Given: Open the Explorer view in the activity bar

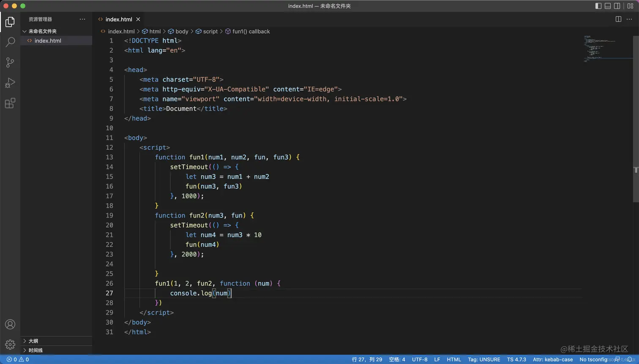Looking at the screenshot, I should coord(10,22).
